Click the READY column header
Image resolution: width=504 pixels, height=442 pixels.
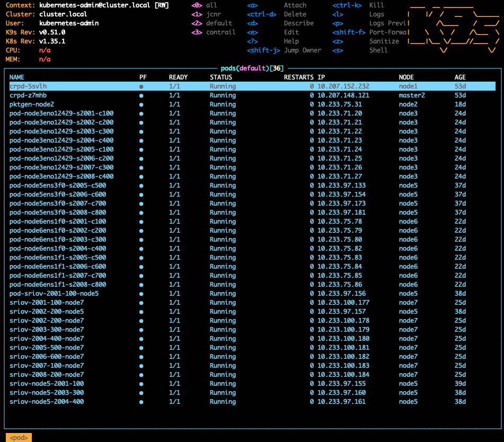(179, 77)
